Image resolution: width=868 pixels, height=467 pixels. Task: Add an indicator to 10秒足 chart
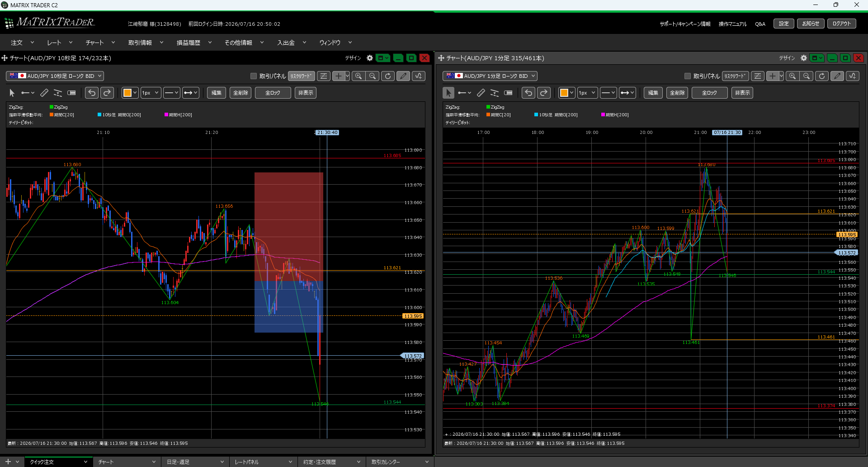tap(419, 76)
